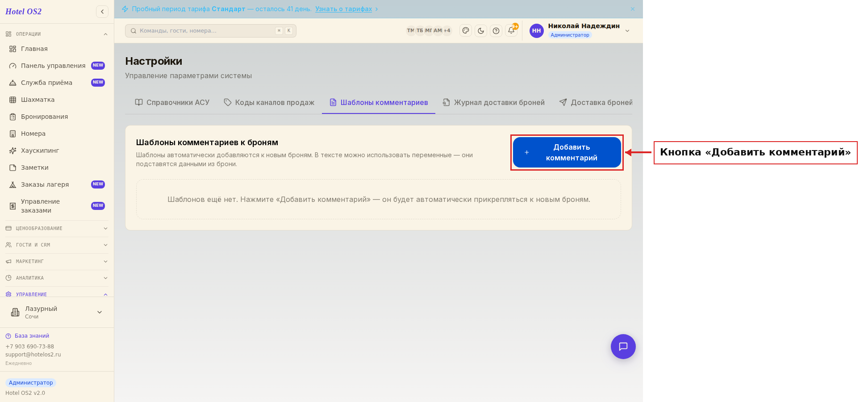Open the help question mark icon

point(496,31)
